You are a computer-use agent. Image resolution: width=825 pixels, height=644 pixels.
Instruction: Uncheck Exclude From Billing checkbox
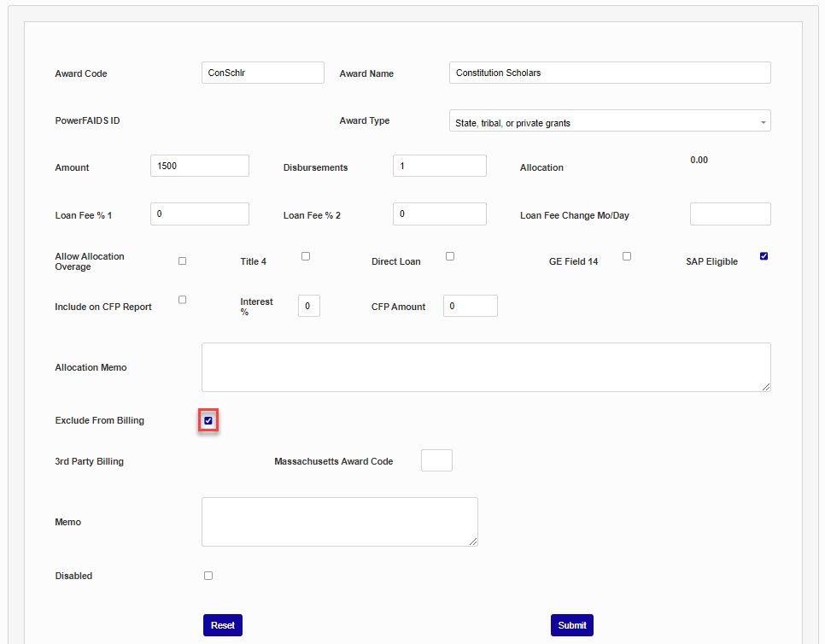coord(208,420)
